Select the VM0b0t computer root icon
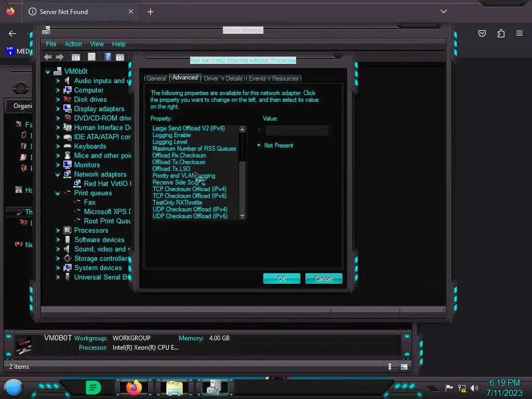532x399 pixels. click(x=58, y=71)
